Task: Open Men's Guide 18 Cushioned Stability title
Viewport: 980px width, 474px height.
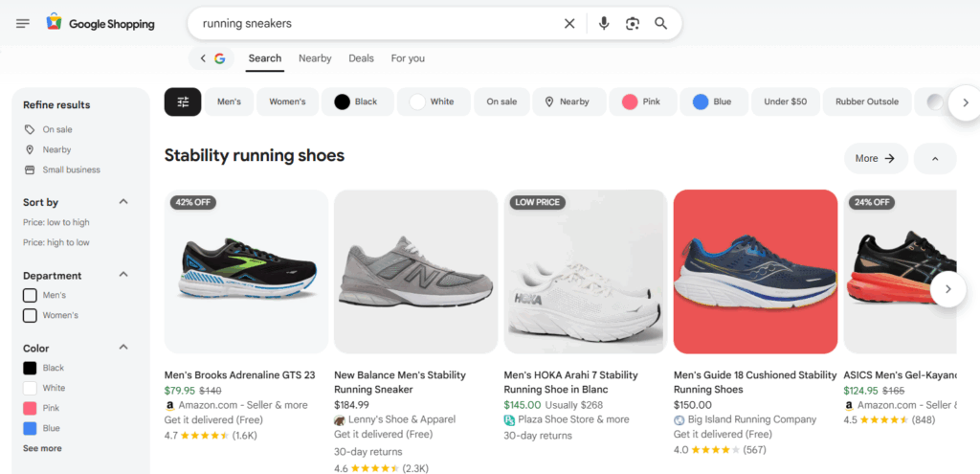Action: (x=755, y=382)
